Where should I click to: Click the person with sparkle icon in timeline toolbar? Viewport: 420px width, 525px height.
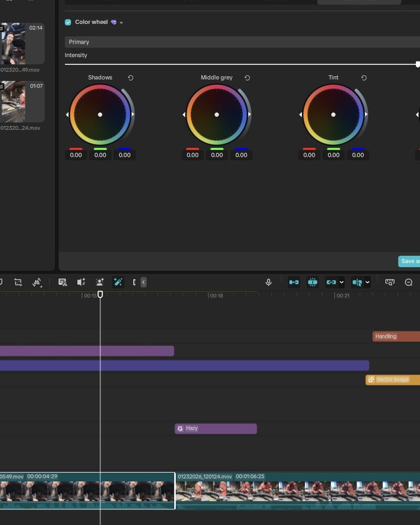[100, 282]
